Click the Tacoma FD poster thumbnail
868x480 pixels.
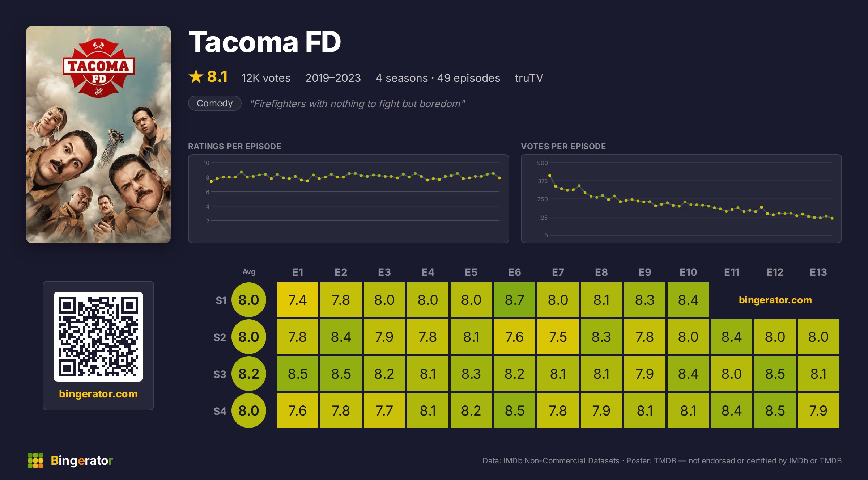tap(98, 135)
